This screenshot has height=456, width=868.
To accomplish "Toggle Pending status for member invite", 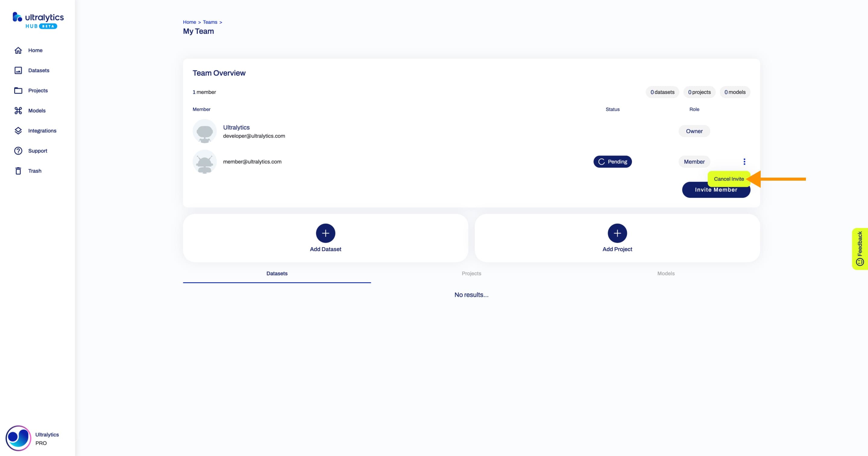I will point(612,161).
